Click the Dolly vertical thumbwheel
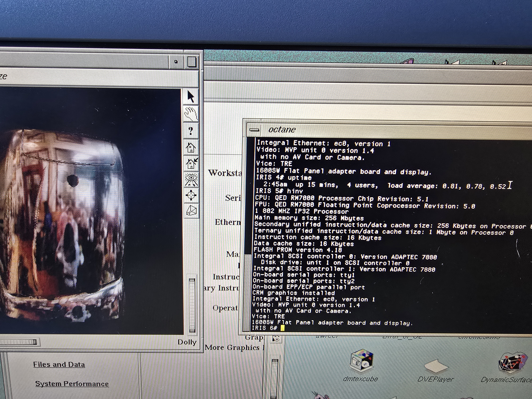 (x=192, y=306)
